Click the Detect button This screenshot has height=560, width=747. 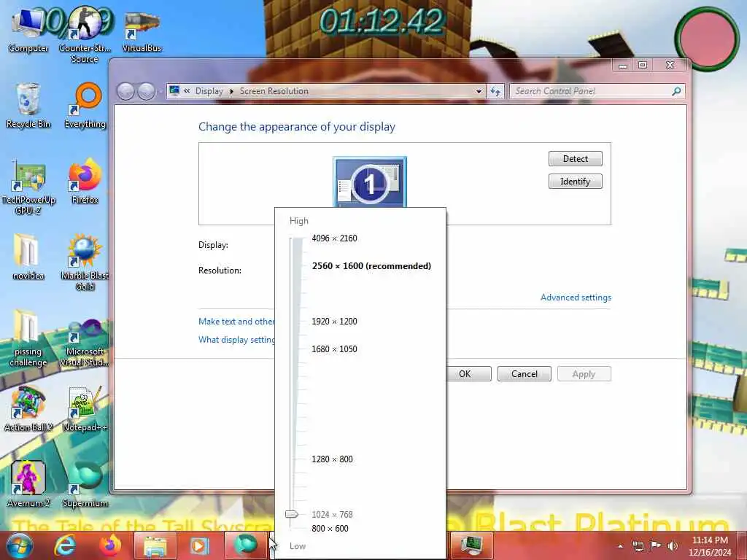[x=575, y=158]
